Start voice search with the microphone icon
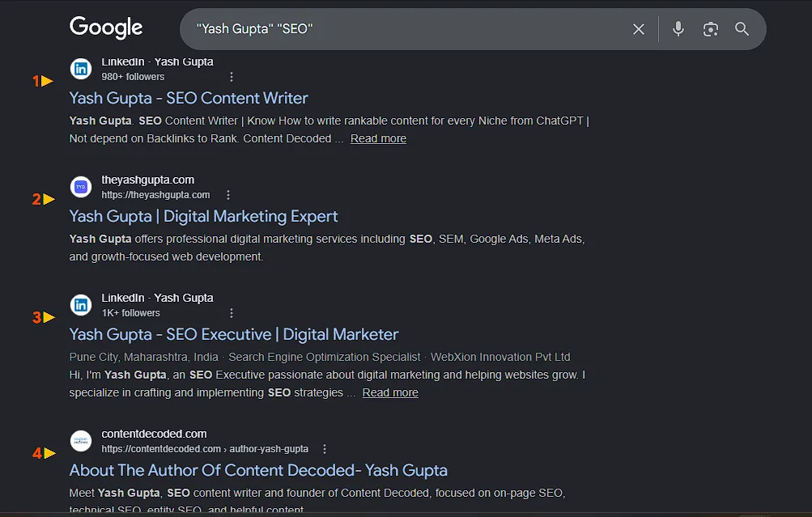This screenshot has height=517, width=812. (x=678, y=29)
